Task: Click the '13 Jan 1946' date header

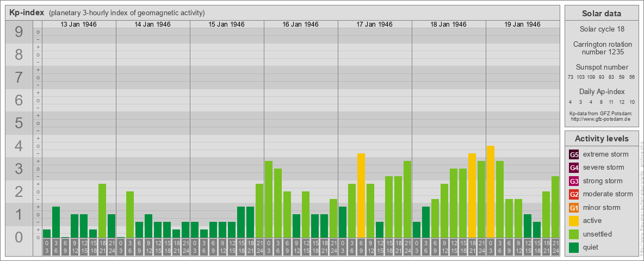Action: pyautogui.click(x=78, y=24)
